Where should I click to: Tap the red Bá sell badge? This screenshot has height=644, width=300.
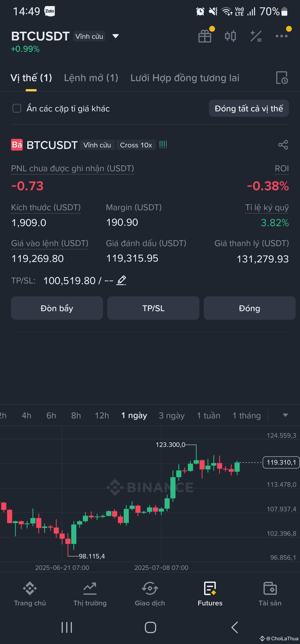click(17, 145)
